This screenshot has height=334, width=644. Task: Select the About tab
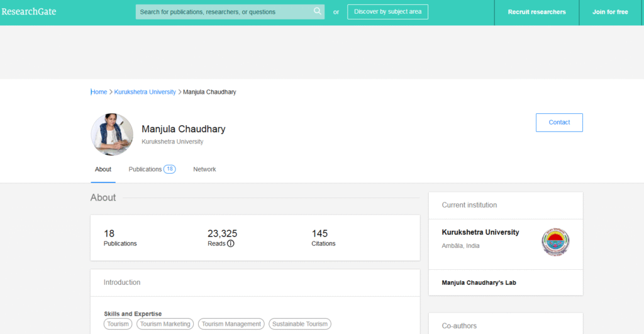click(x=103, y=169)
